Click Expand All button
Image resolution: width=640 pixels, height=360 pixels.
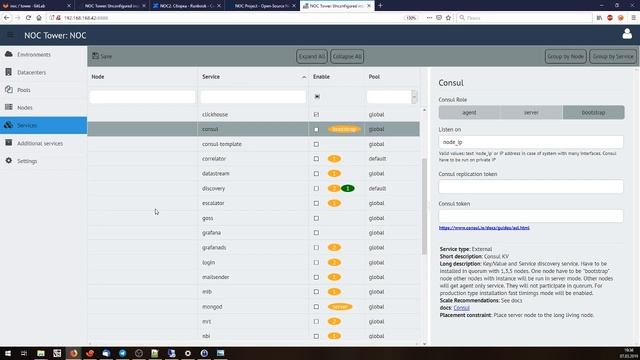tap(312, 56)
